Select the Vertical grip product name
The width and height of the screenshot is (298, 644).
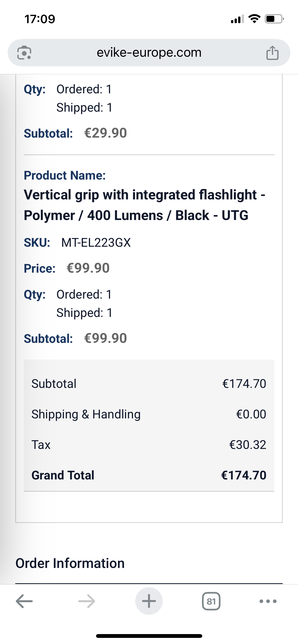(145, 205)
